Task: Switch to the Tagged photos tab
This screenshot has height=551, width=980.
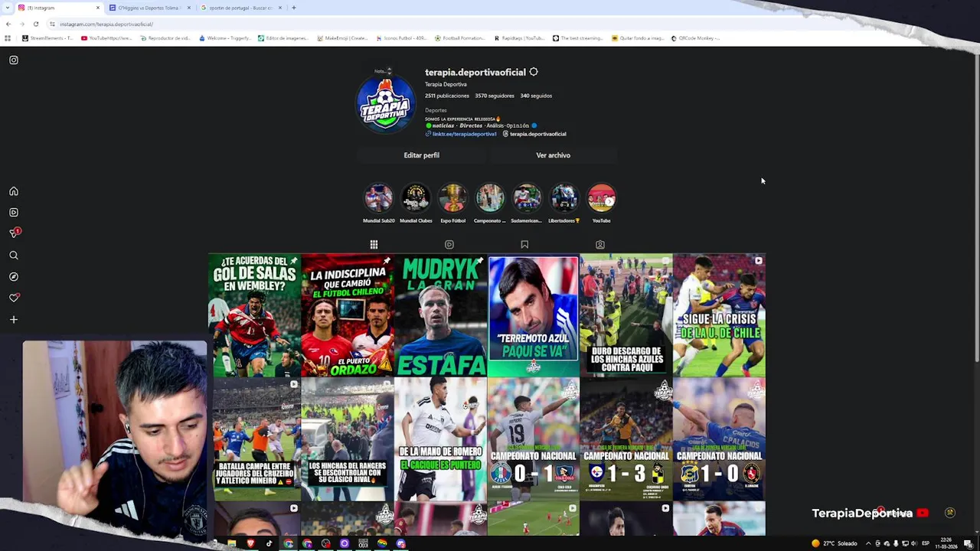Action: coord(600,245)
